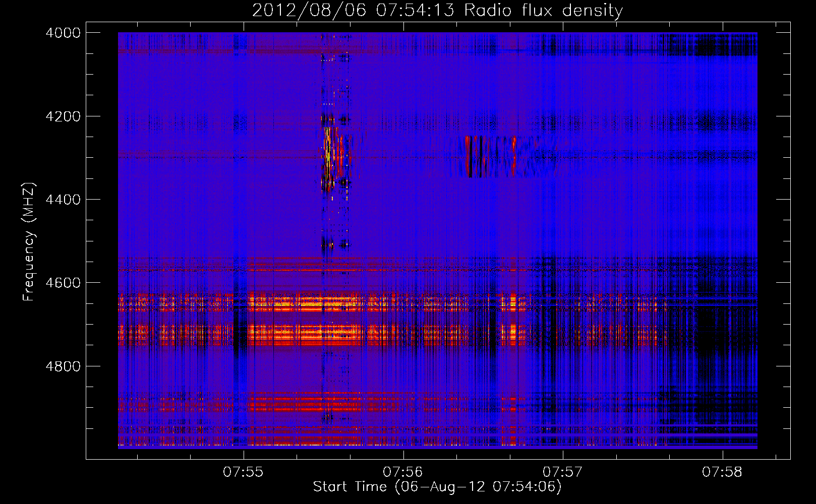Click the 4200 frequency axis label
This screenshot has width=816, height=504.
point(63,116)
